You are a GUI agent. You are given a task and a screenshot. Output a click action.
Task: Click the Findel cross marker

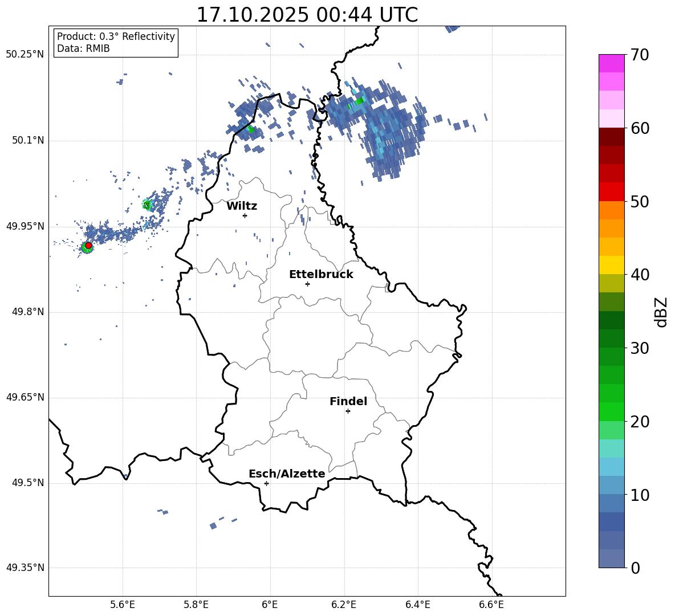(x=348, y=411)
